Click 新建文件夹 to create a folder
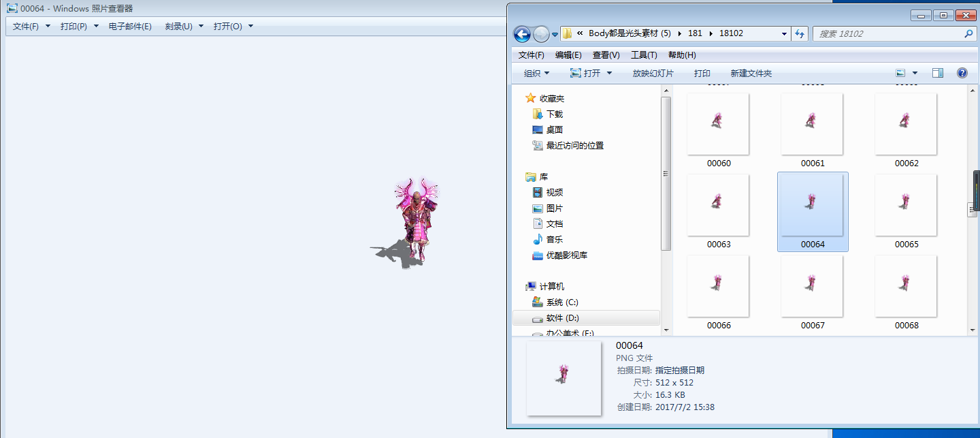 tap(751, 73)
